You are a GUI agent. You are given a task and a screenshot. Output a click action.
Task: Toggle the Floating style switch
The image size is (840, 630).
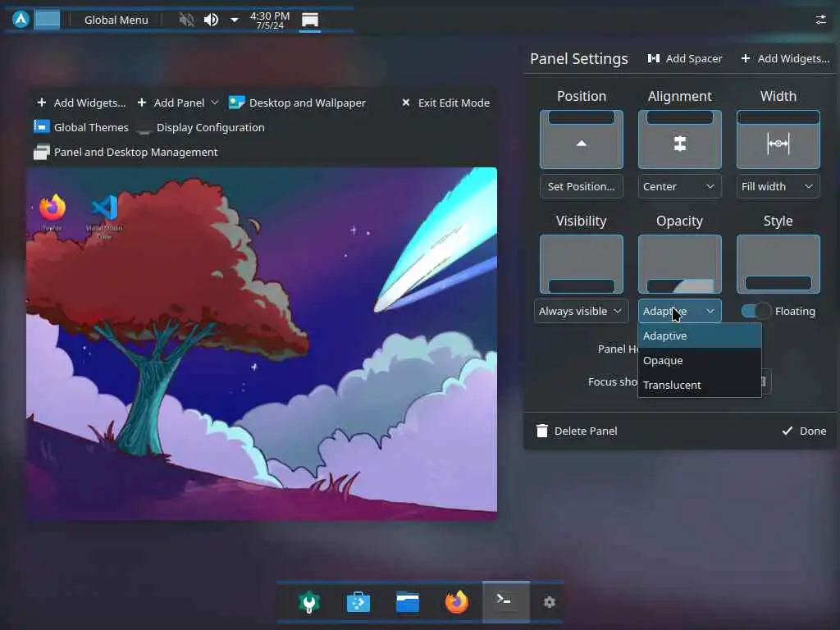[756, 311]
